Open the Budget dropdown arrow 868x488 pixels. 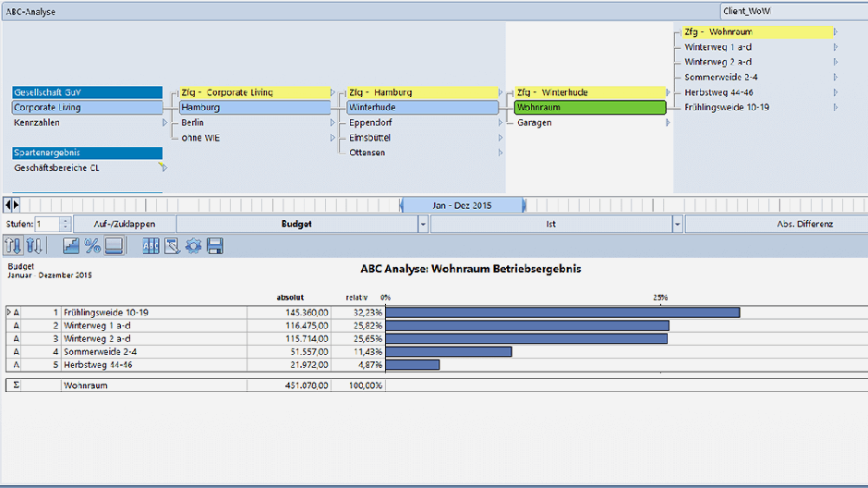pos(423,224)
